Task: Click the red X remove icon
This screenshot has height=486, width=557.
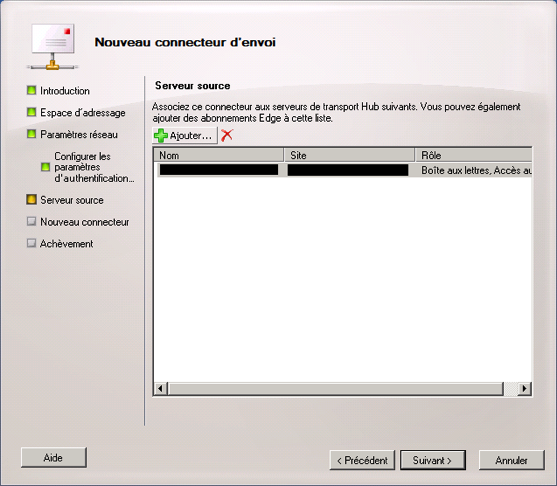Action: (227, 135)
